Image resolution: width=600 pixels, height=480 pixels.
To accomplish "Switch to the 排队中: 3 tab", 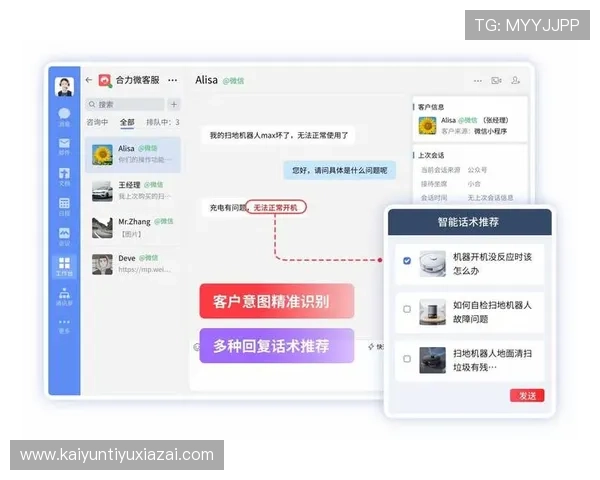I will pos(163,122).
